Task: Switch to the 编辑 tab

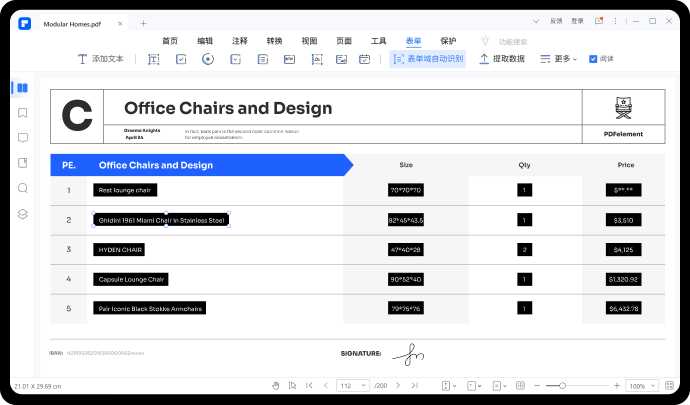Action: tap(205, 41)
